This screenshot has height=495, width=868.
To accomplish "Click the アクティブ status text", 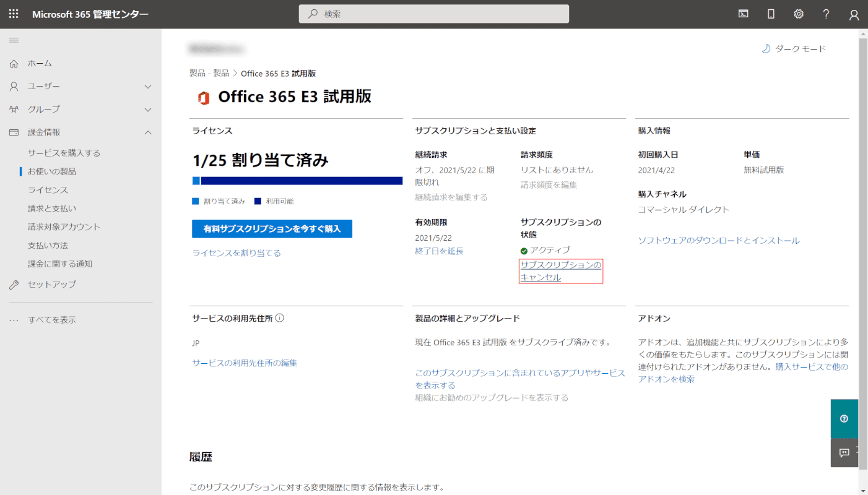I will [550, 250].
